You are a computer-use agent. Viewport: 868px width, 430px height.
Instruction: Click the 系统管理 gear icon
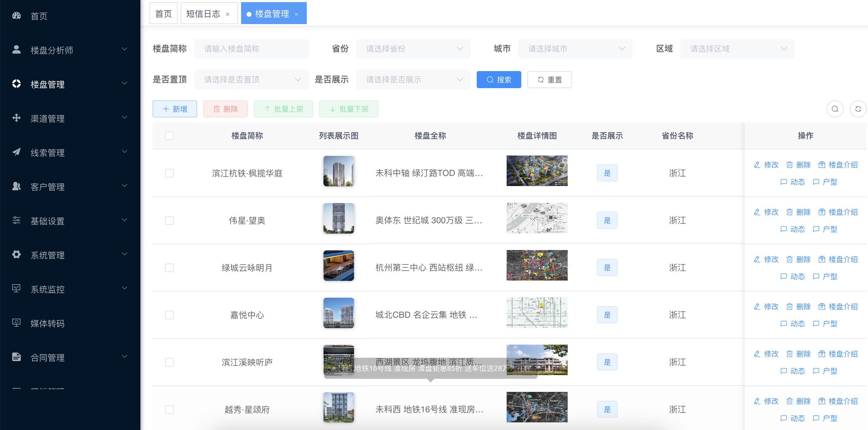(x=16, y=255)
